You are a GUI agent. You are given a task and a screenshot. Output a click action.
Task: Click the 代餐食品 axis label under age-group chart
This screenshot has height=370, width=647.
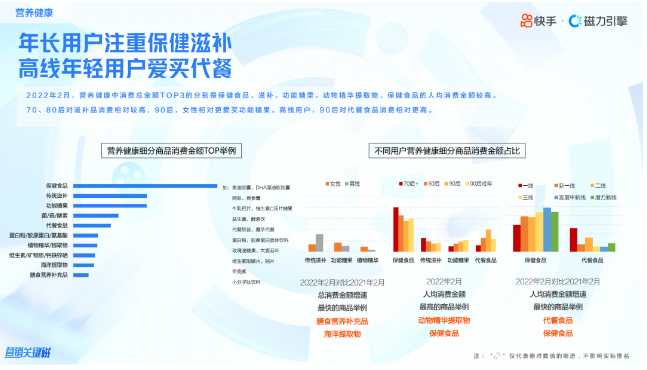click(x=486, y=260)
